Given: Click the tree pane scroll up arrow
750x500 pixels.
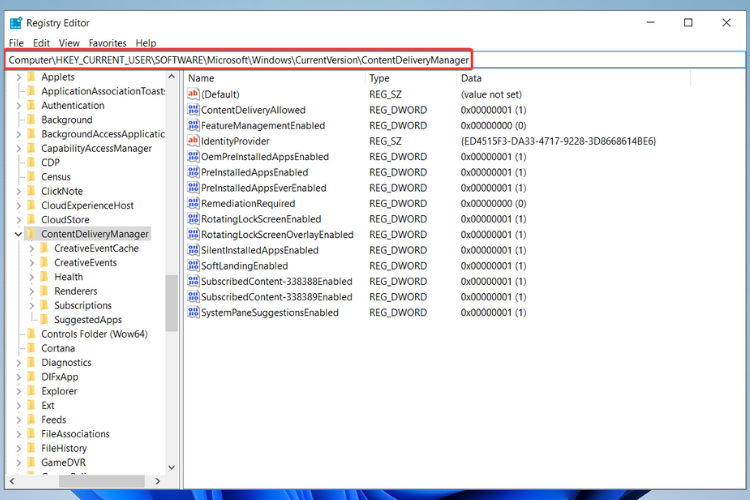Looking at the screenshot, I should click(172, 77).
